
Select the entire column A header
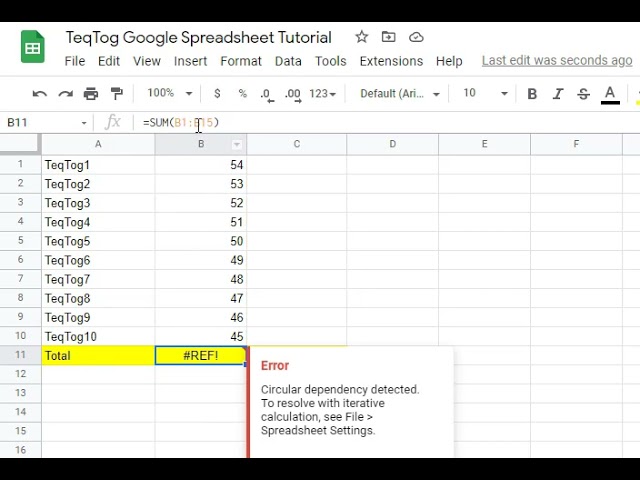pyautogui.click(x=98, y=144)
